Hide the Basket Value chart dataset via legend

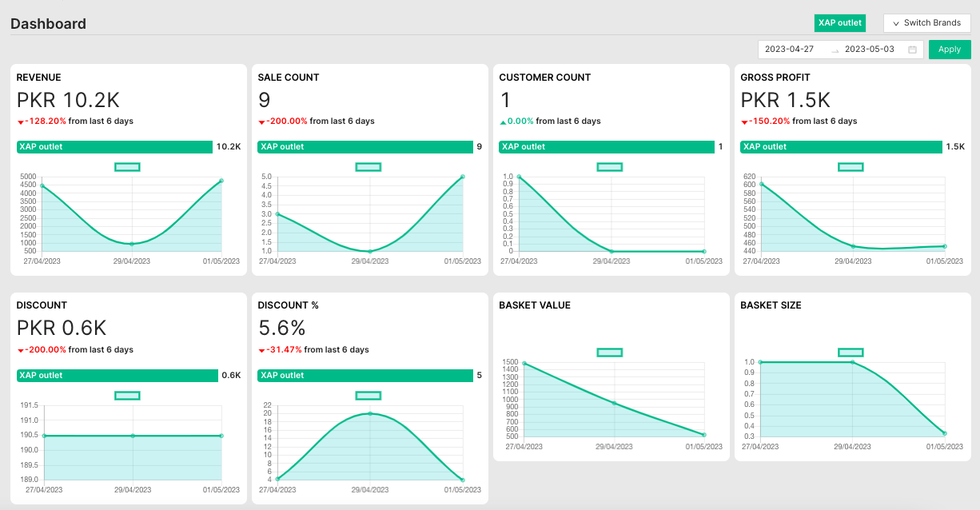pos(610,353)
